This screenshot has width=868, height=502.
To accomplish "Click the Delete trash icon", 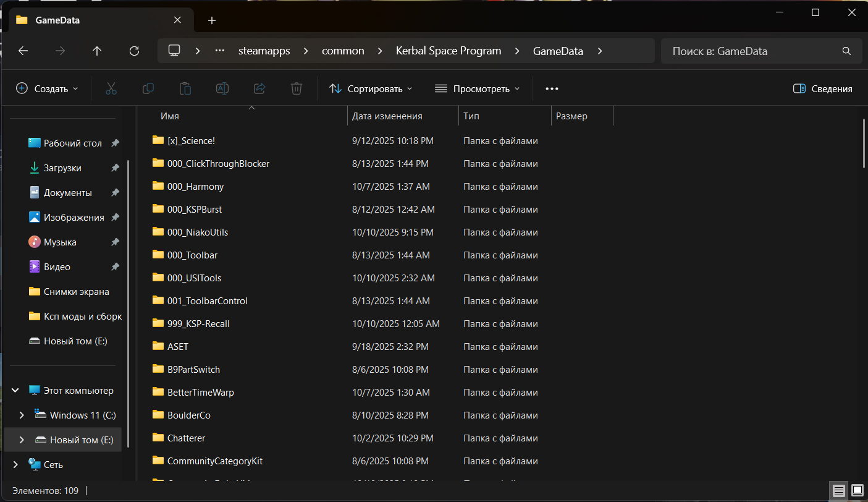I will (297, 88).
